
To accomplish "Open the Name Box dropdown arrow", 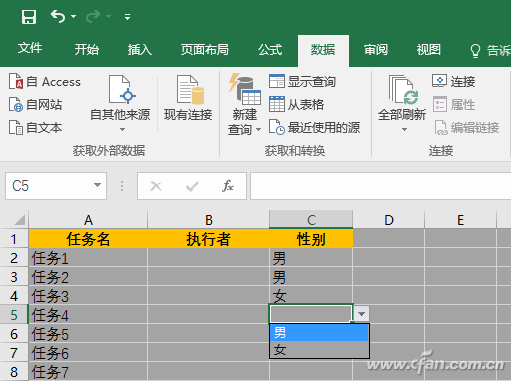I will point(97,185).
